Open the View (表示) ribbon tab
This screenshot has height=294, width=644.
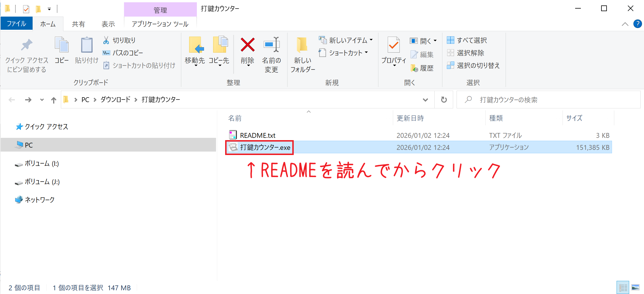[x=108, y=24]
